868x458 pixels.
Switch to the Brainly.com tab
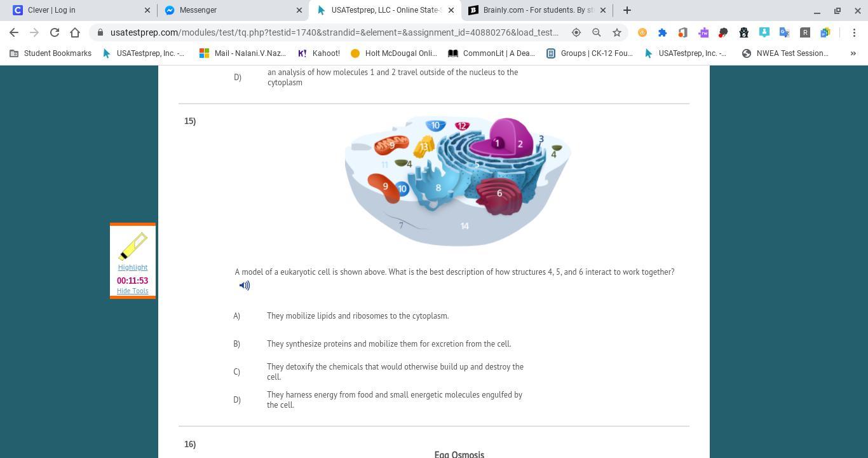click(x=538, y=10)
